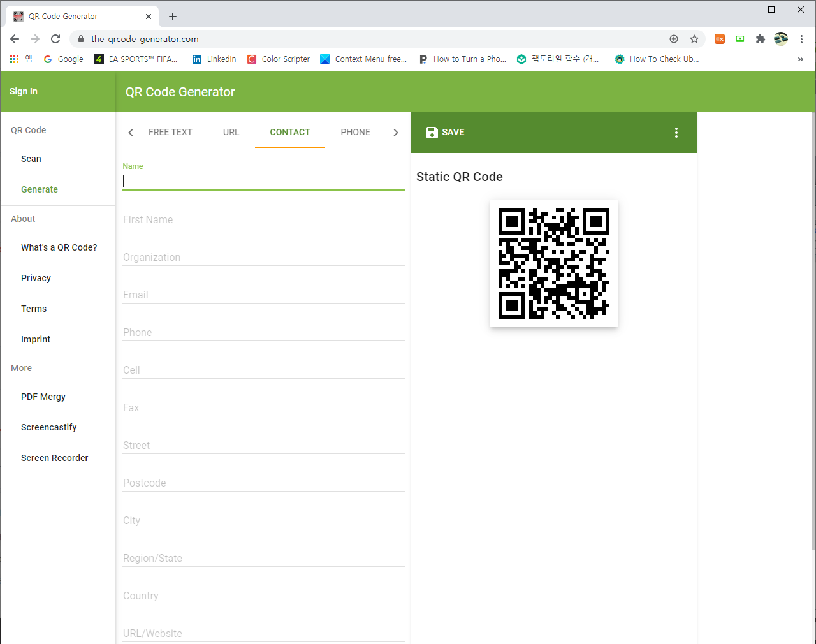Open the Chrome three-dot menu

click(801, 39)
